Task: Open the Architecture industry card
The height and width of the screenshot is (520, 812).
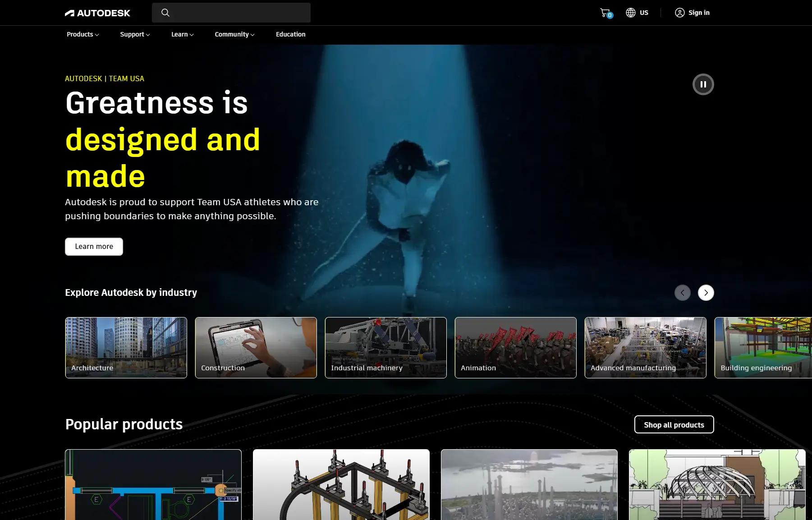Action: 126,347
